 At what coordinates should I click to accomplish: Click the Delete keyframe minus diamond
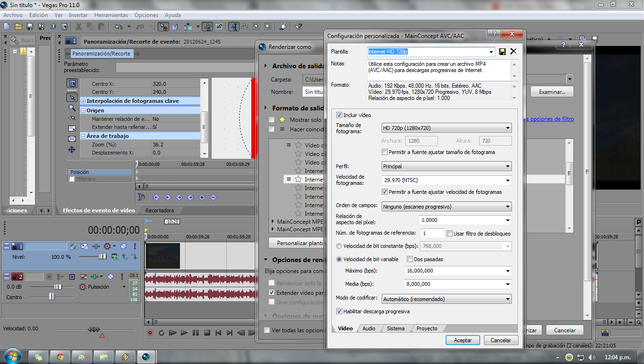coord(213,197)
